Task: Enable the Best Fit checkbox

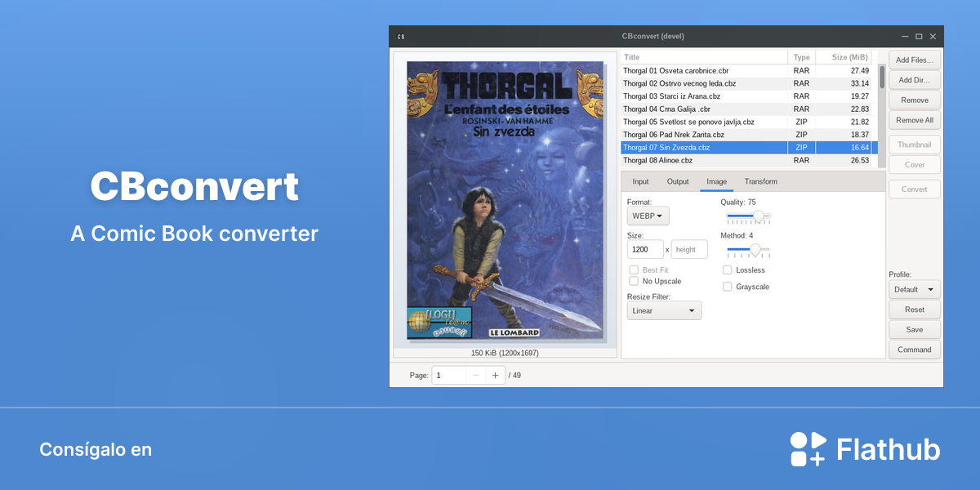Action: (x=634, y=269)
